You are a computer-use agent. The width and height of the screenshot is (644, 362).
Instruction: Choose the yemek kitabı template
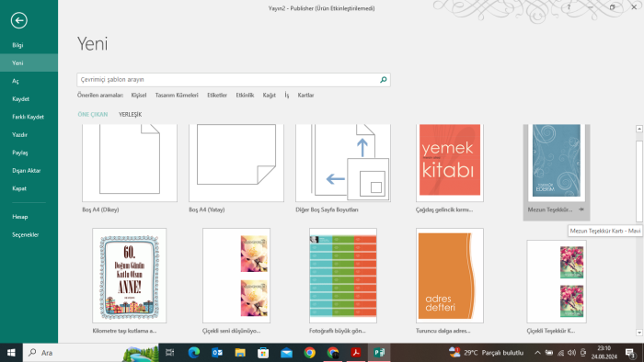pyautogui.click(x=450, y=163)
